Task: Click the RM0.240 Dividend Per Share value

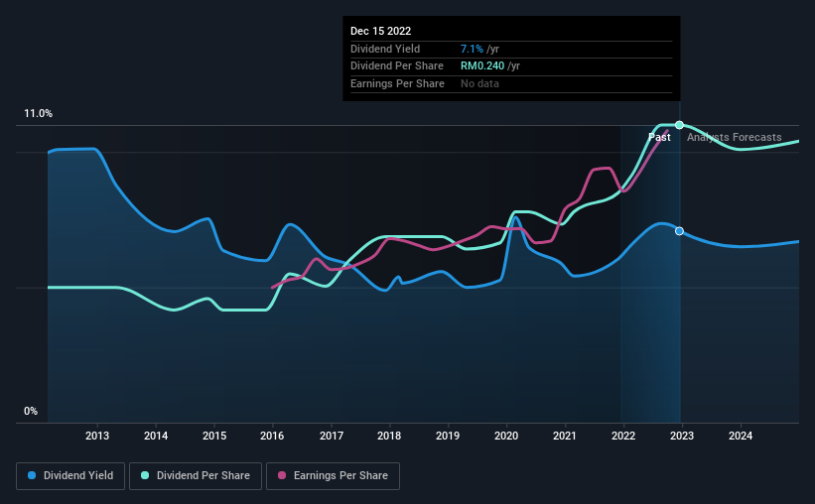Action: pos(482,66)
